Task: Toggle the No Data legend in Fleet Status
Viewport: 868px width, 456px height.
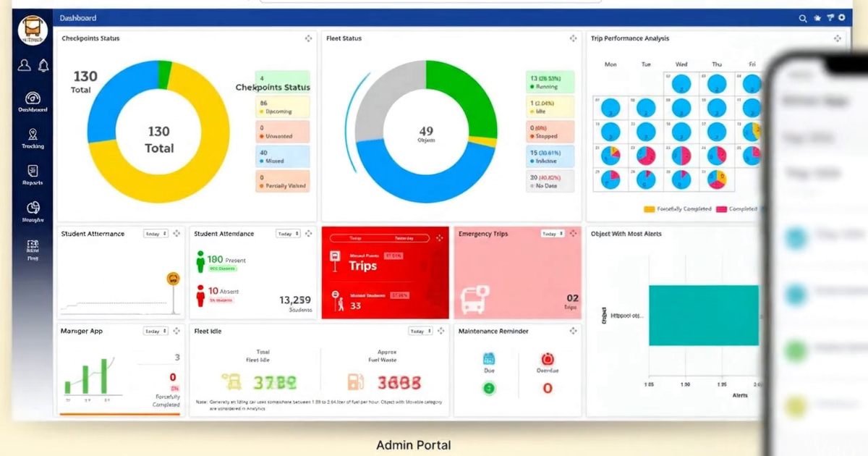Action: (x=550, y=181)
